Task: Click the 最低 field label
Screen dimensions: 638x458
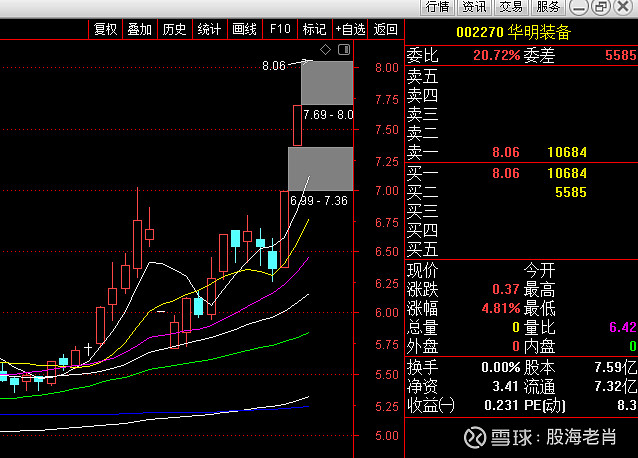Action: (x=540, y=308)
